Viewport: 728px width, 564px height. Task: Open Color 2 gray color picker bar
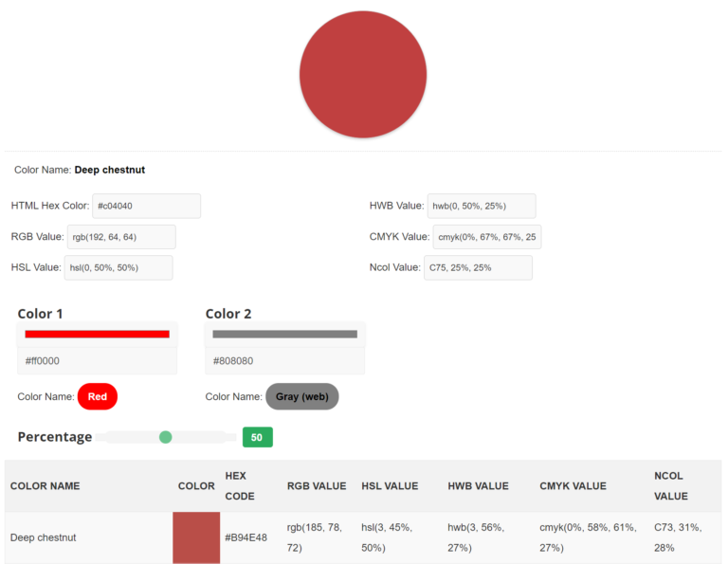pyautogui.click(x=284, y=334)
